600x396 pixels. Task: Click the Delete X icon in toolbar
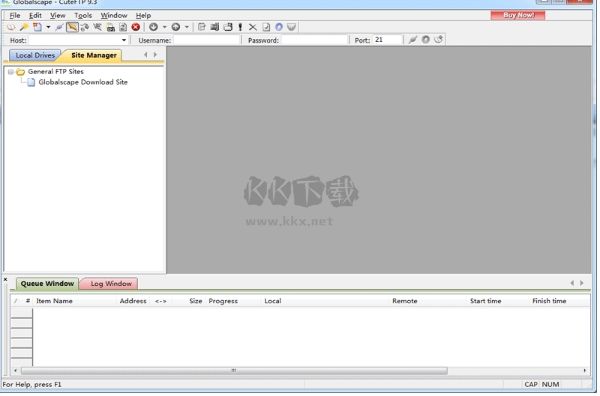click(253, 27)
